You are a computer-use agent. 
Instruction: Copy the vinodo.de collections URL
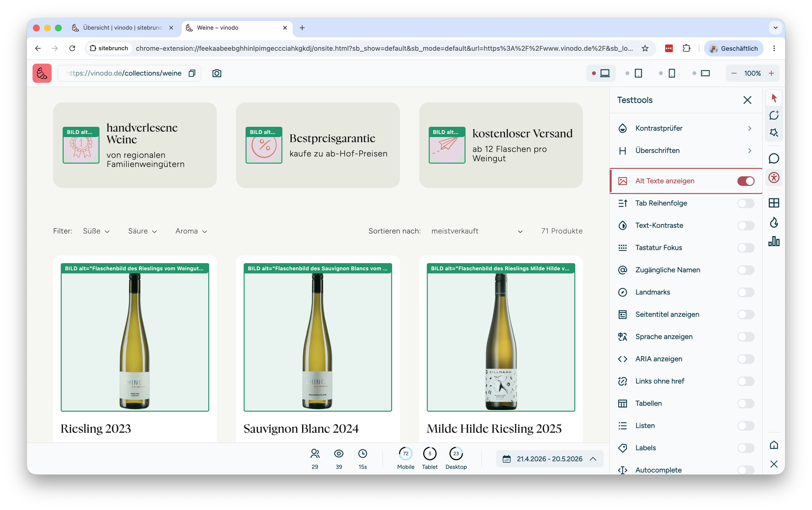[192, 73]
